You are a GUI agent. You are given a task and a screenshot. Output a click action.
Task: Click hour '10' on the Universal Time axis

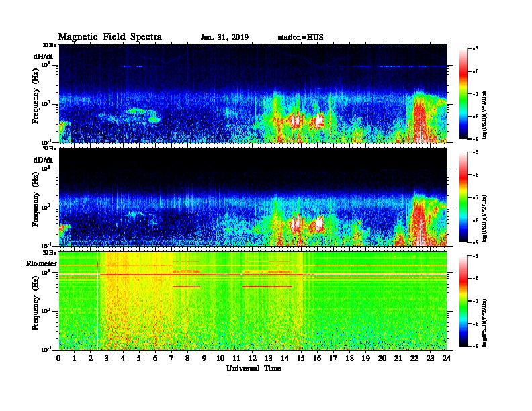point(220,358)
